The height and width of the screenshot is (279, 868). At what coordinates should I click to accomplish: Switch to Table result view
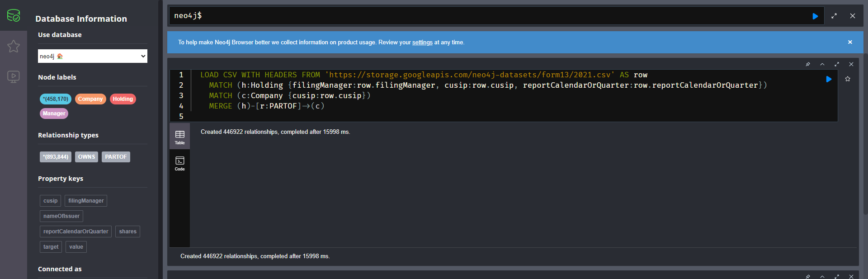[179, 137]
